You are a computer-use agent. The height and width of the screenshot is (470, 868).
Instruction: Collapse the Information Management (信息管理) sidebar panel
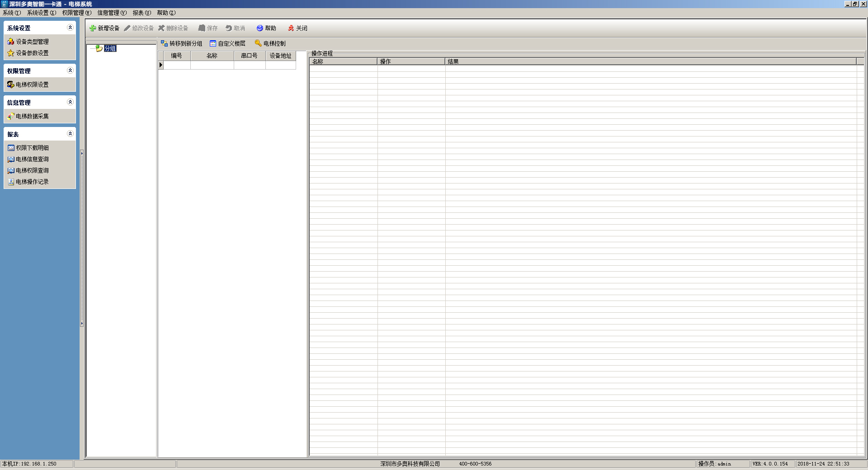pyautogui.click(x=70, y=102)
